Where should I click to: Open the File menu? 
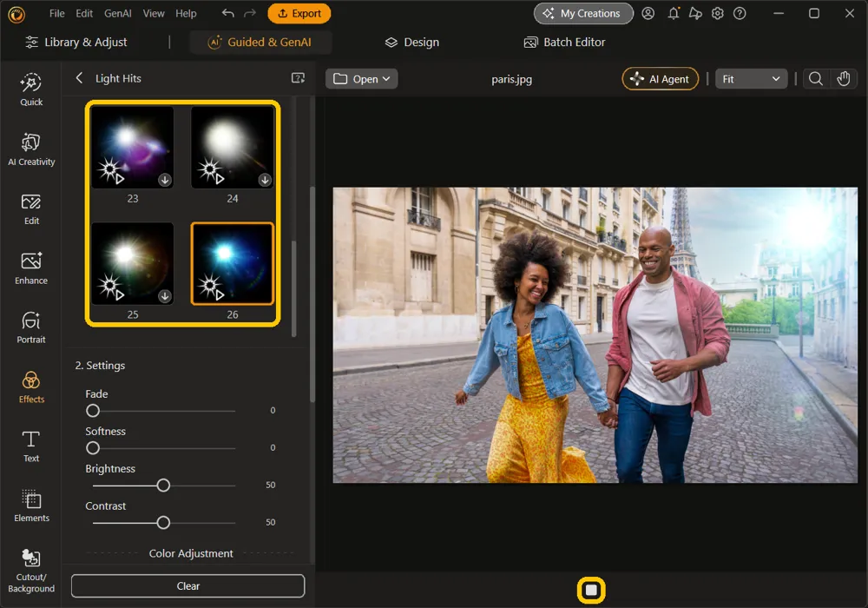pos(56,13)
